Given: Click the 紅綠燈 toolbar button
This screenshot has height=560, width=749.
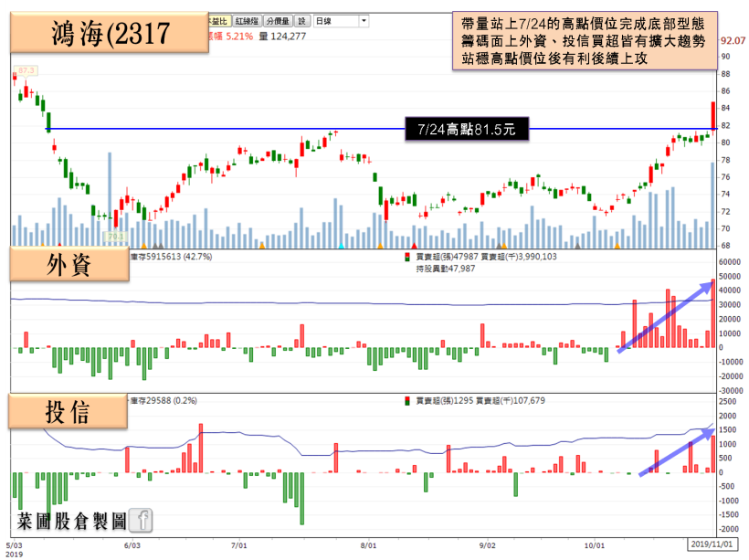Looking at the screenshot, I should (247, 21).
